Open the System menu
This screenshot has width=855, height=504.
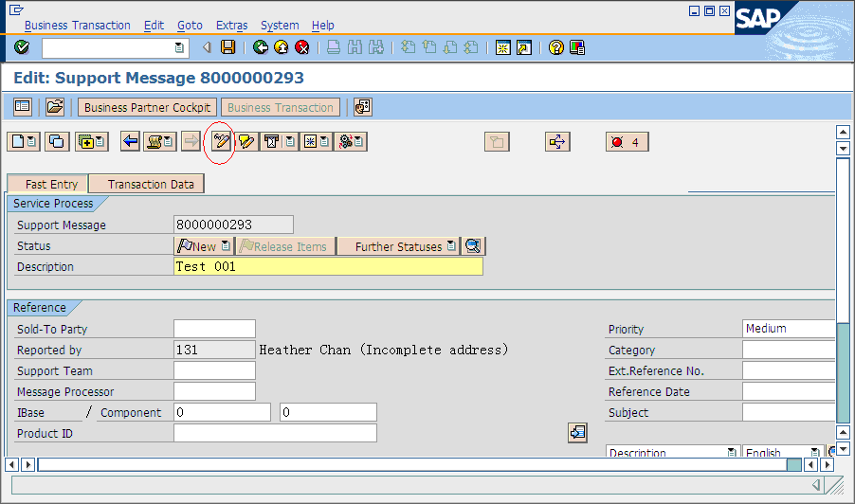click(x=280, y=25)
